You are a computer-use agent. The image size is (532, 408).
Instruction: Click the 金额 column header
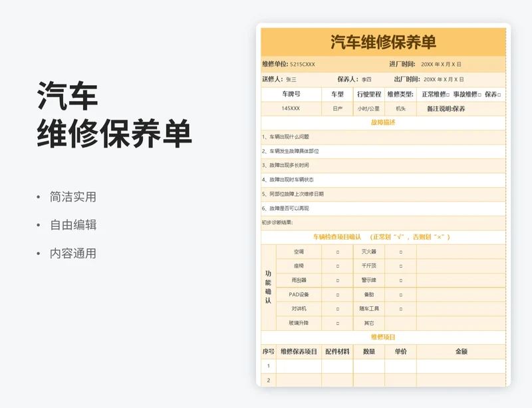point(461,351)
